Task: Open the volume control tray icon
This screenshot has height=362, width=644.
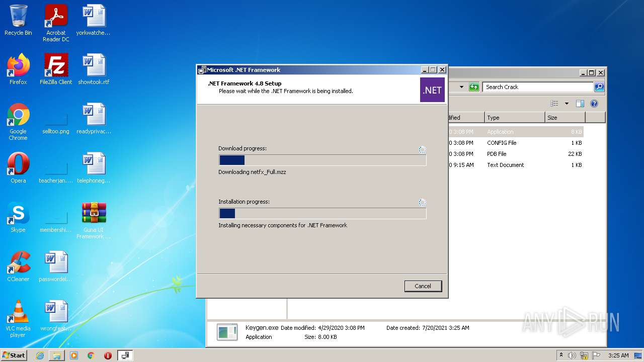Action: tap(572, 355)
